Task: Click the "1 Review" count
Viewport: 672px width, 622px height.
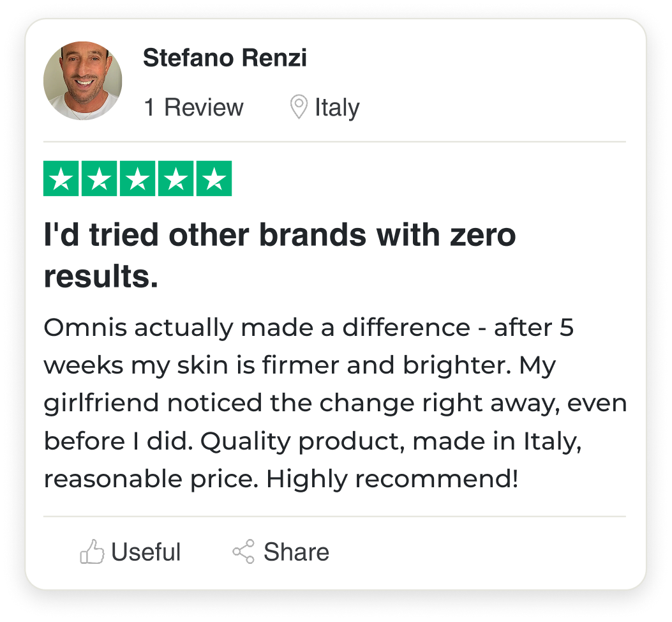Action: [193, 107]
